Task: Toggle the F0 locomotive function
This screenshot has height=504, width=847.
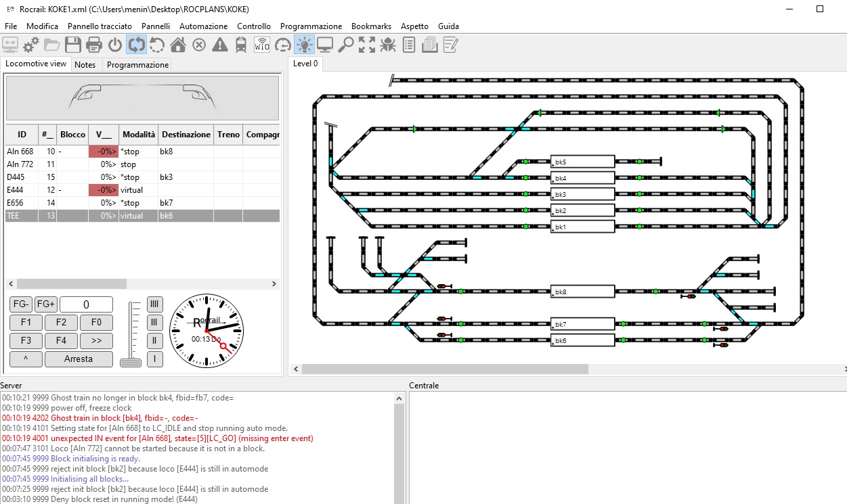Action: pyautogui.click(x=96, y=323)
